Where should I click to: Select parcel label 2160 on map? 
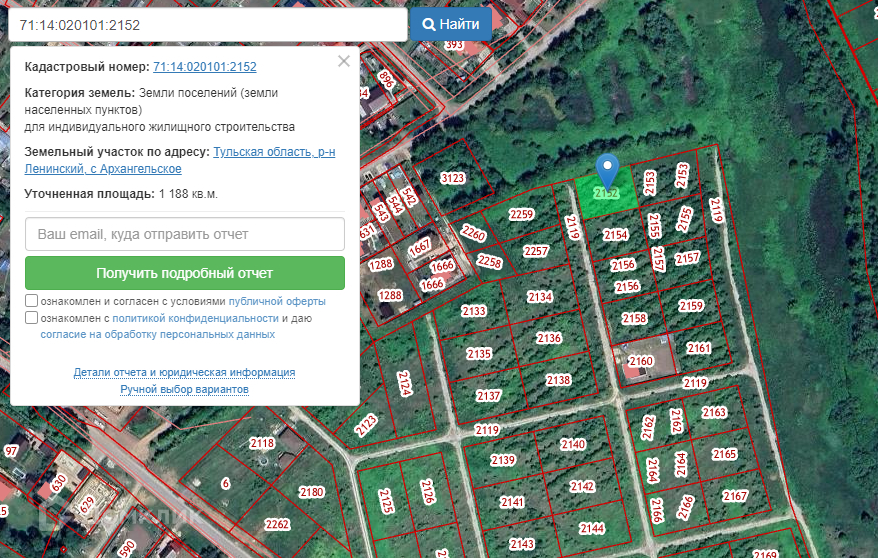click(641, 361)
